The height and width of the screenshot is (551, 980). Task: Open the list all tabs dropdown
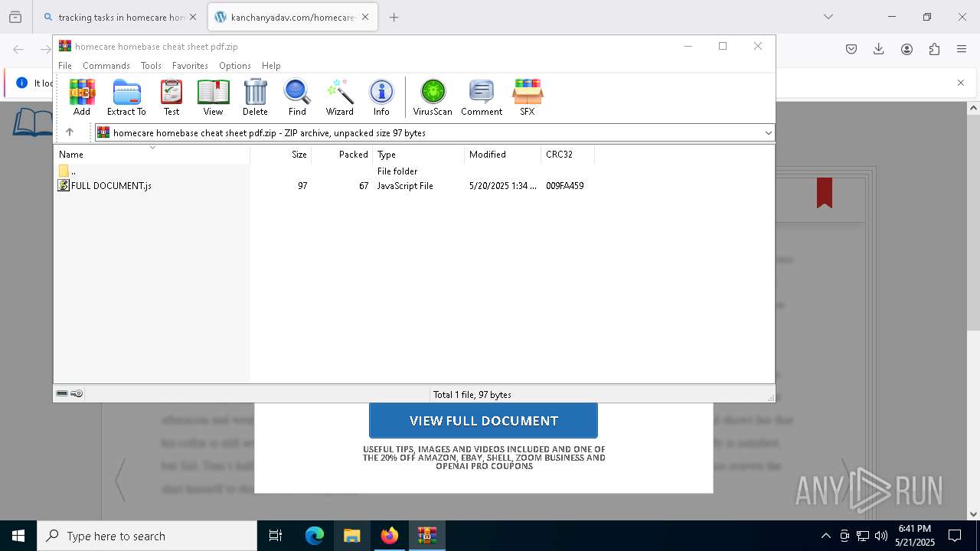(x=828, y=17)
